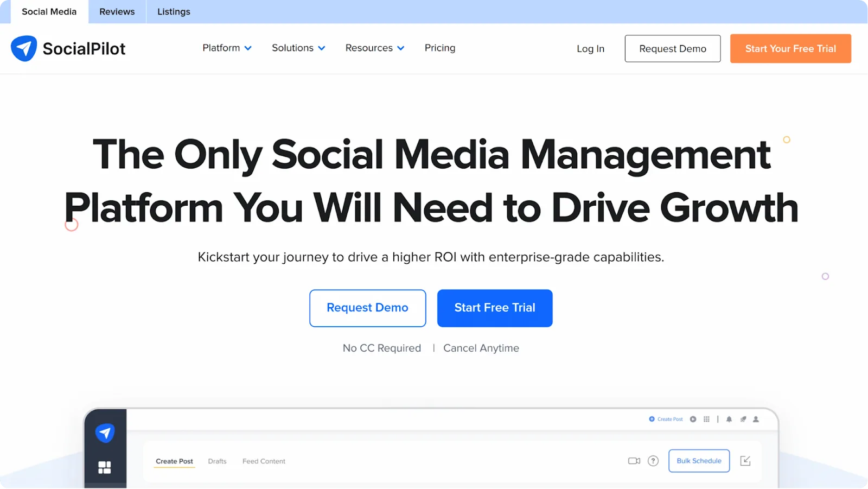Expand the Platform dropdown
Screen dimensions: 868x489
click(x=226, y=48)
